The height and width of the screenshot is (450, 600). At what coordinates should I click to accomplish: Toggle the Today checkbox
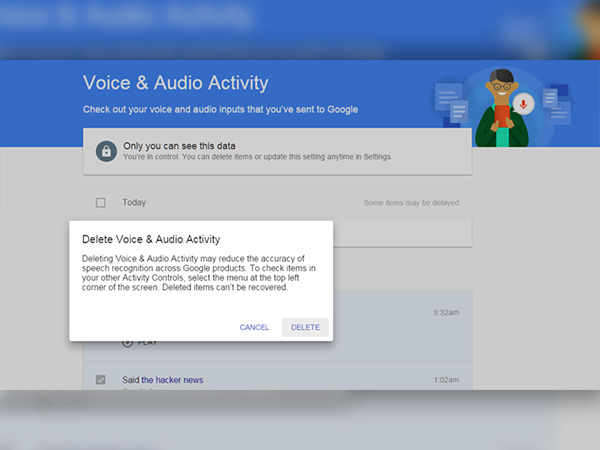pos(101,203)
